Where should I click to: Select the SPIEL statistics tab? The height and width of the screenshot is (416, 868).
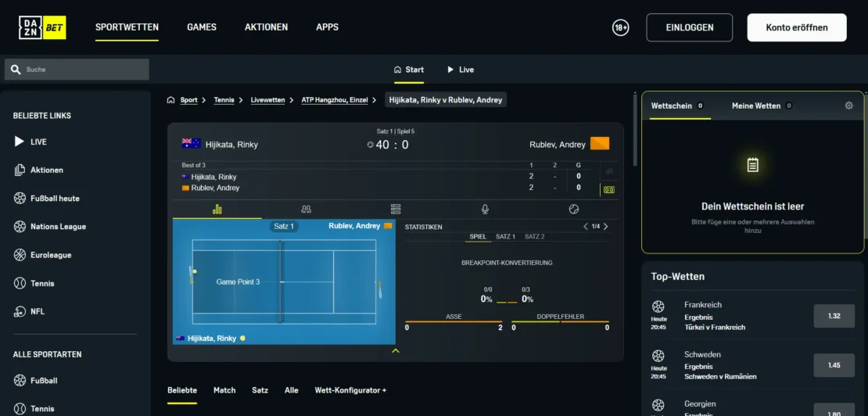coord(478,237)
